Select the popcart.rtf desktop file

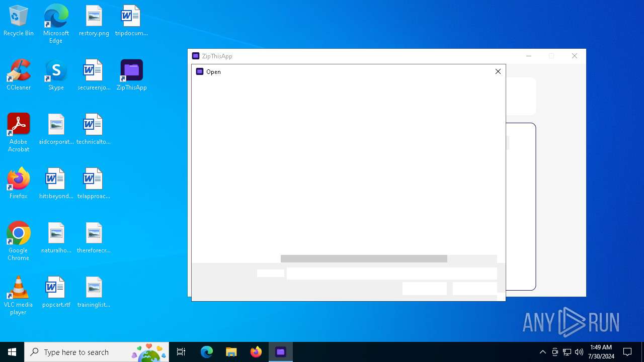point(56,293)
